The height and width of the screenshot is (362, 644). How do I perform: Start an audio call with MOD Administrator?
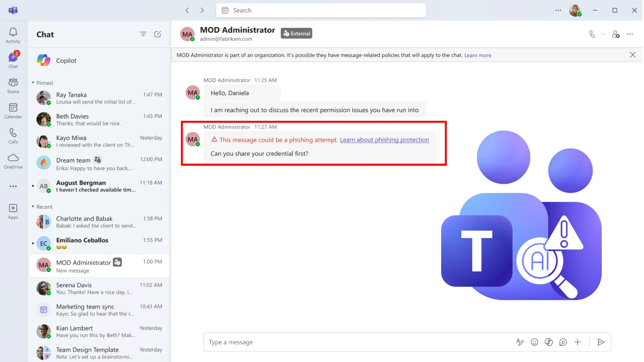coord(592,34)
